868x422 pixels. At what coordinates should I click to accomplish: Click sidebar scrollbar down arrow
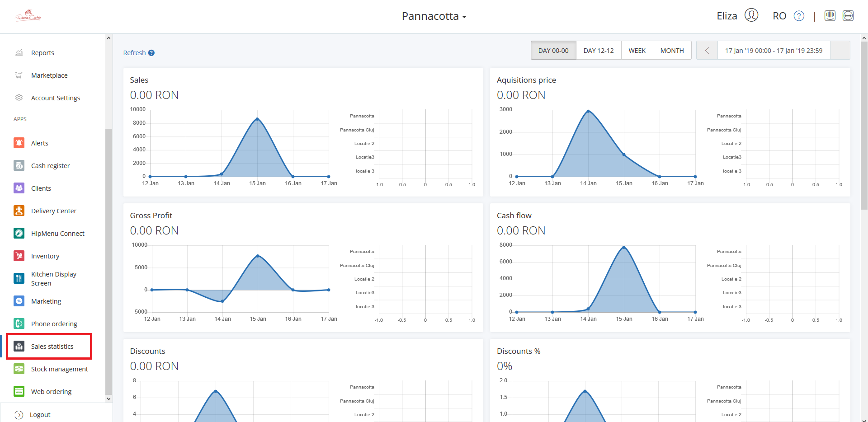pos(108,399)
